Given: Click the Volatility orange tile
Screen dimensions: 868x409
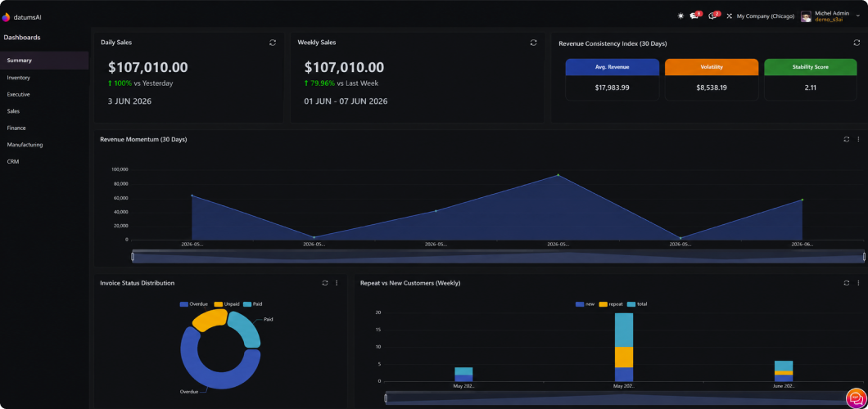Looking at the screenshot, I should (712, 67).
